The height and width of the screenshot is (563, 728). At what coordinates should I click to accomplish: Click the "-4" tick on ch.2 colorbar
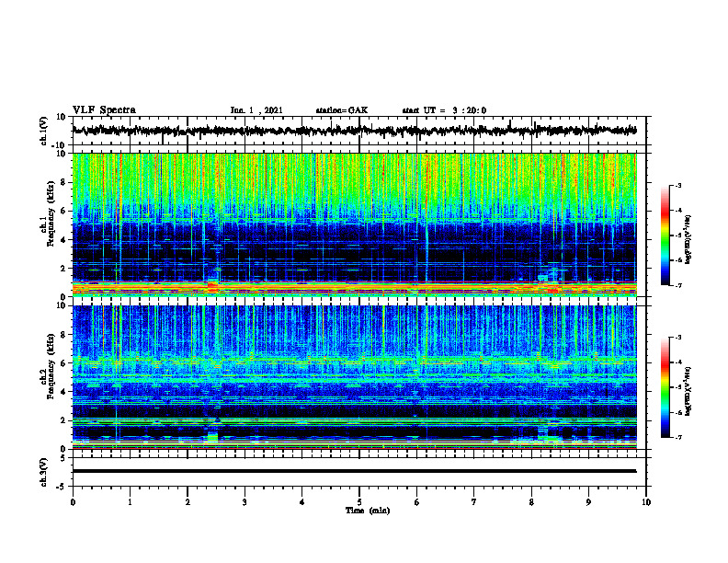tap(678, 362)
